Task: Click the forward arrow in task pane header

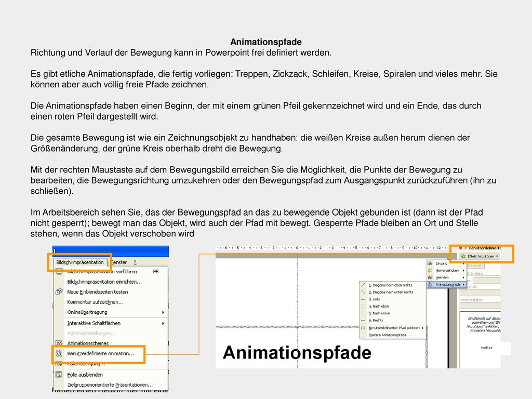Action: [465, 248]
